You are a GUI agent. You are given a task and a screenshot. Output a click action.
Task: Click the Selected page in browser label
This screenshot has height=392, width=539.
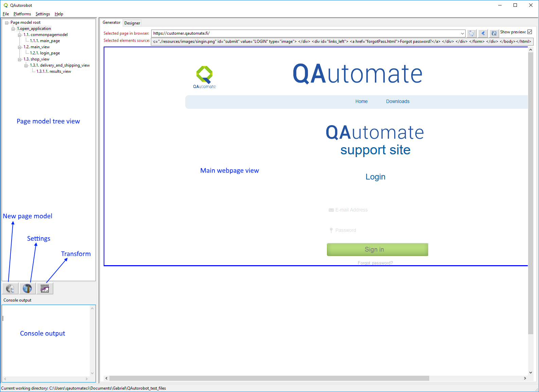coord(126,33)
